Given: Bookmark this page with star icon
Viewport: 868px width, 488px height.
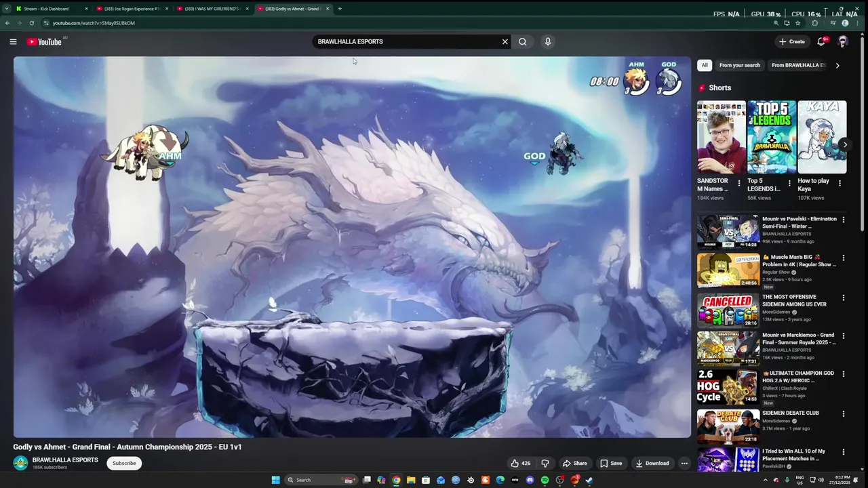Looking at the screenshot, I should [797, 23].
